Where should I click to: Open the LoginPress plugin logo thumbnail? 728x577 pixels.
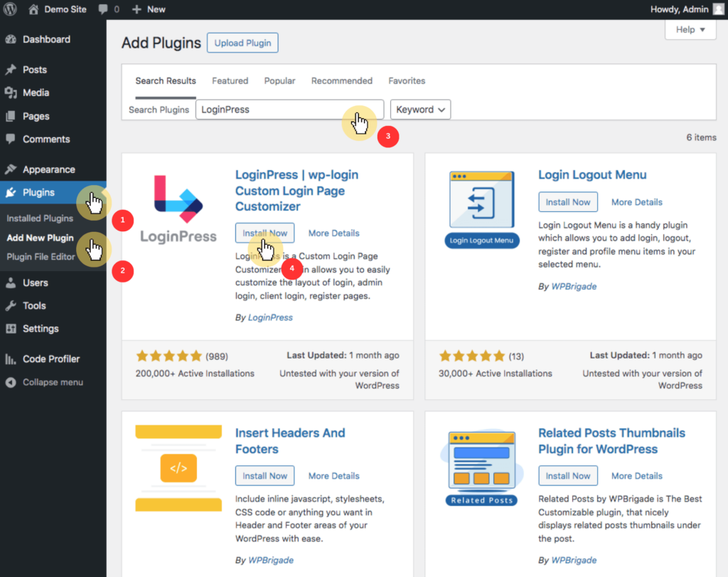coord(178,208)
